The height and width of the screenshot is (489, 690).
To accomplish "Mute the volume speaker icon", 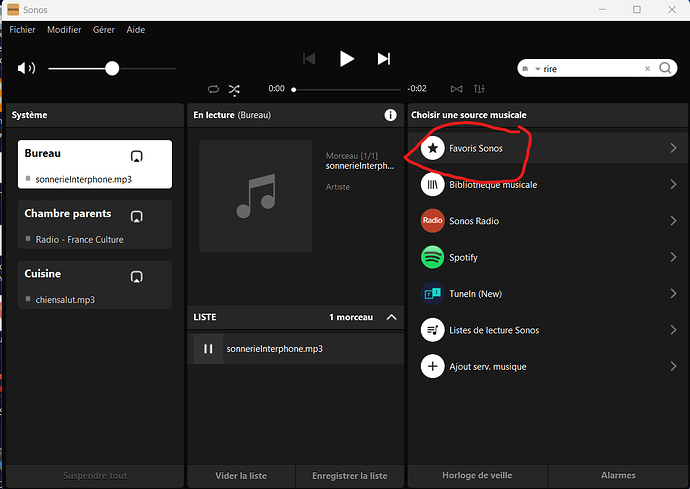I will tap(26, 68).
